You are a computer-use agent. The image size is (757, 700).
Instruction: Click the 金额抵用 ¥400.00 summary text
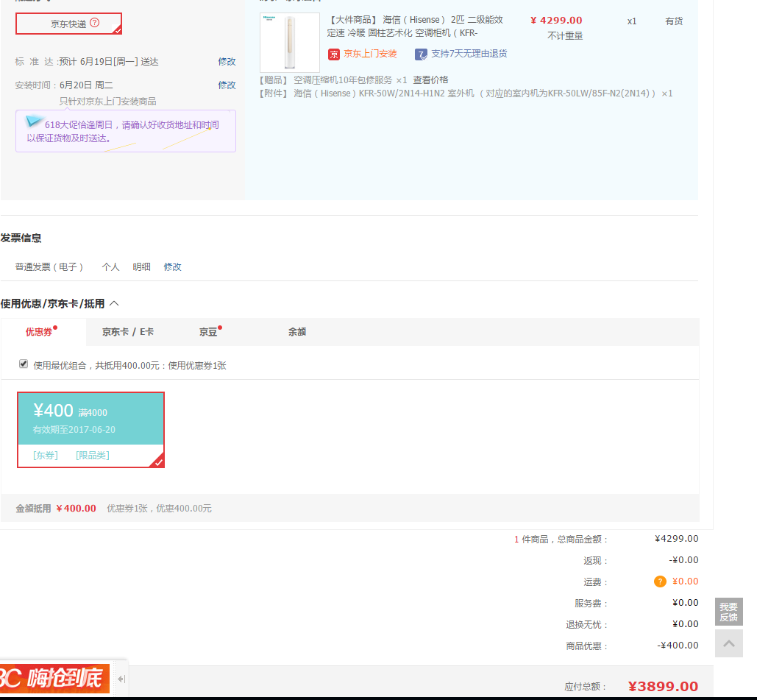point(56,508)
